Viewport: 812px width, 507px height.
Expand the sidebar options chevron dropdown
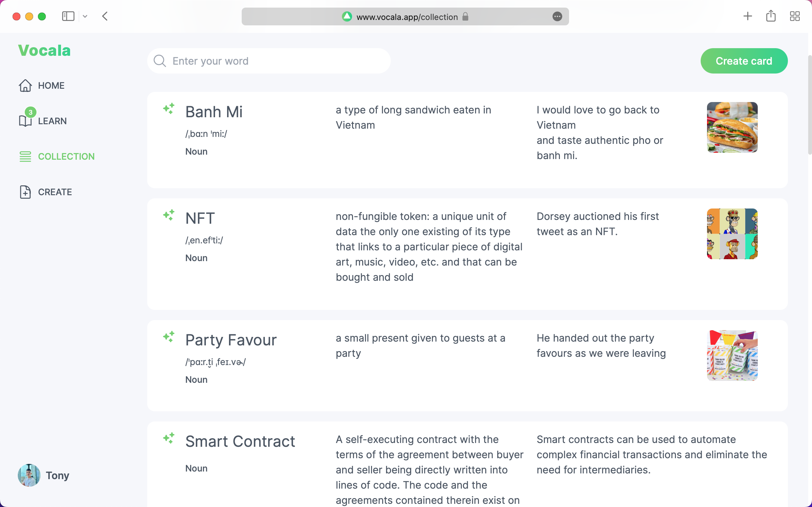click(x=85, y=16)
